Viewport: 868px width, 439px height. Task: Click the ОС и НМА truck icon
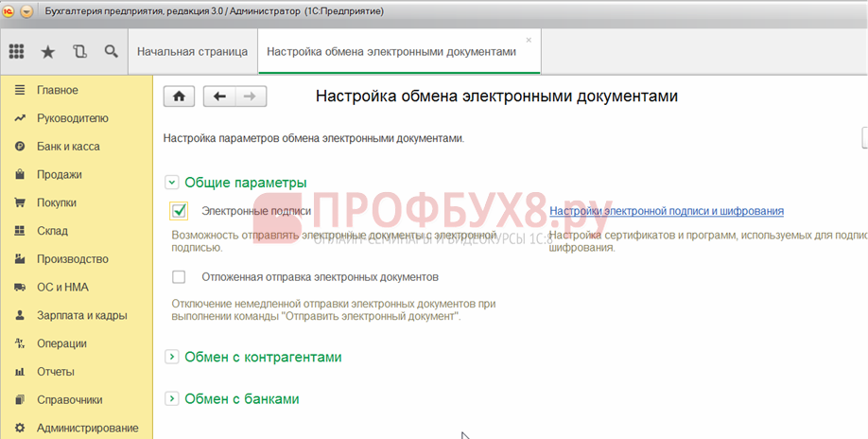pyautogui.click(x=20, y=287)
